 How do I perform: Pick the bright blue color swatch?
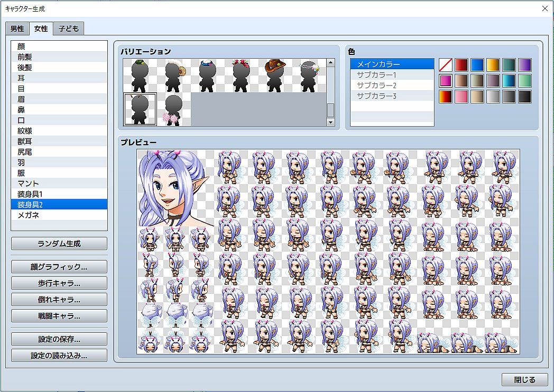click(x=477, y=65)
